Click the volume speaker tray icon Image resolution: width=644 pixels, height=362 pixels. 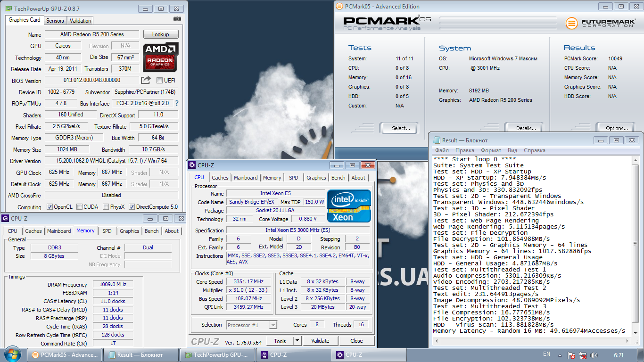coord(594,355)
